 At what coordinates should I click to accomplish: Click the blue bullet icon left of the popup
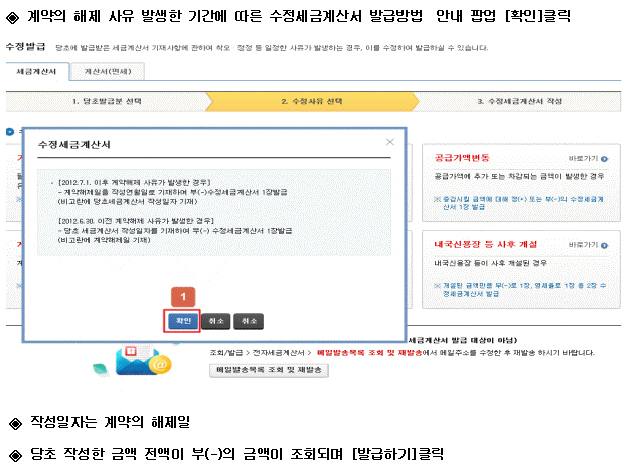[10, 132]
